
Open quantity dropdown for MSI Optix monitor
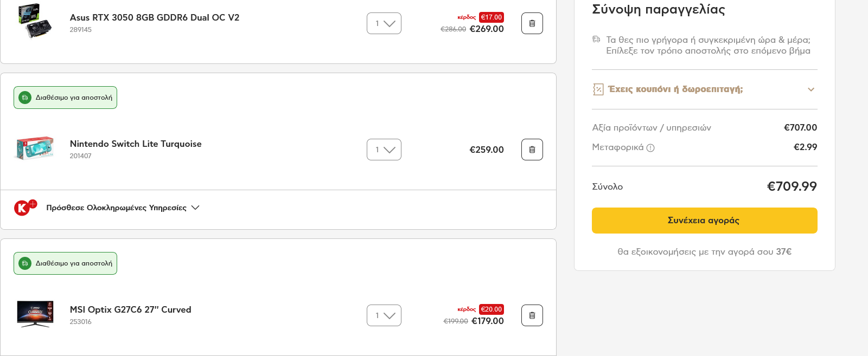tap(384, 315)
